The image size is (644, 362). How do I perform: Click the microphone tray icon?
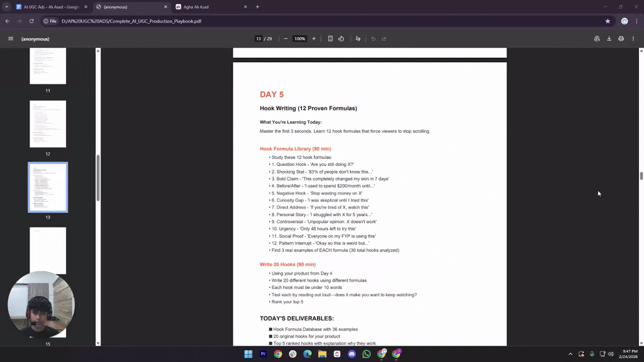(592, 354)
